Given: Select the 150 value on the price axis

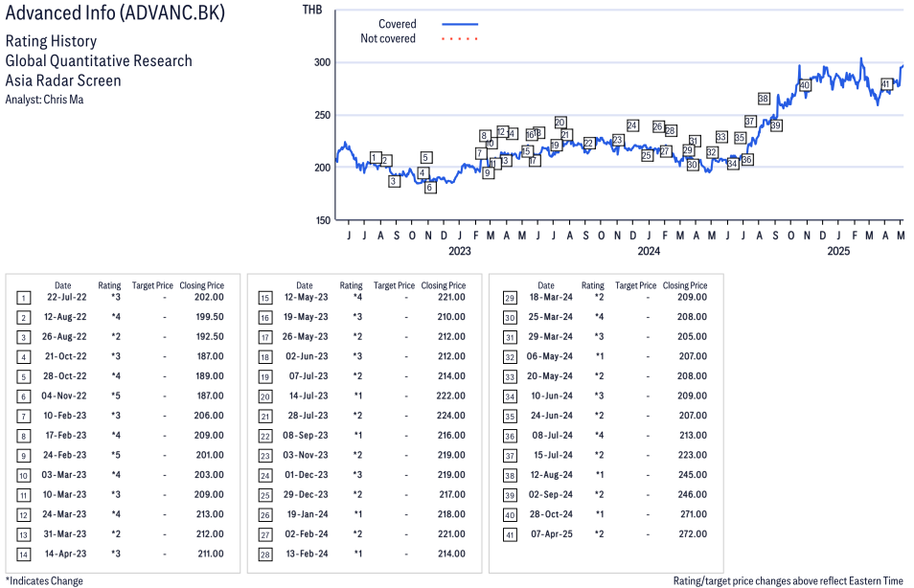Looking at the screenshot, I should (x=323, y=220).
